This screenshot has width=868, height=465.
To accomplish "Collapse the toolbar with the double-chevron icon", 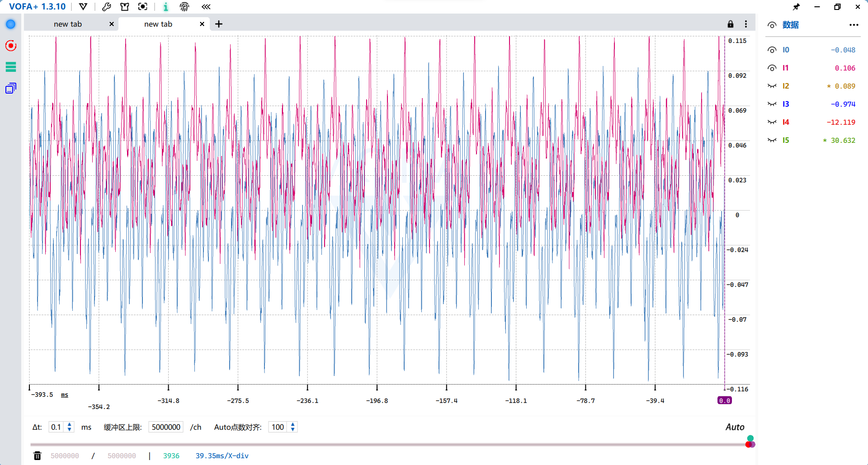I will [206, 7].
